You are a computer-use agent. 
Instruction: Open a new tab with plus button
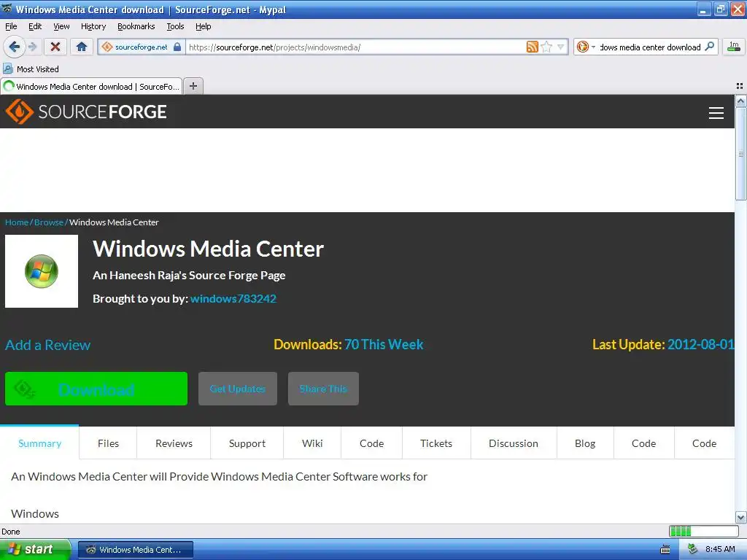193,86
